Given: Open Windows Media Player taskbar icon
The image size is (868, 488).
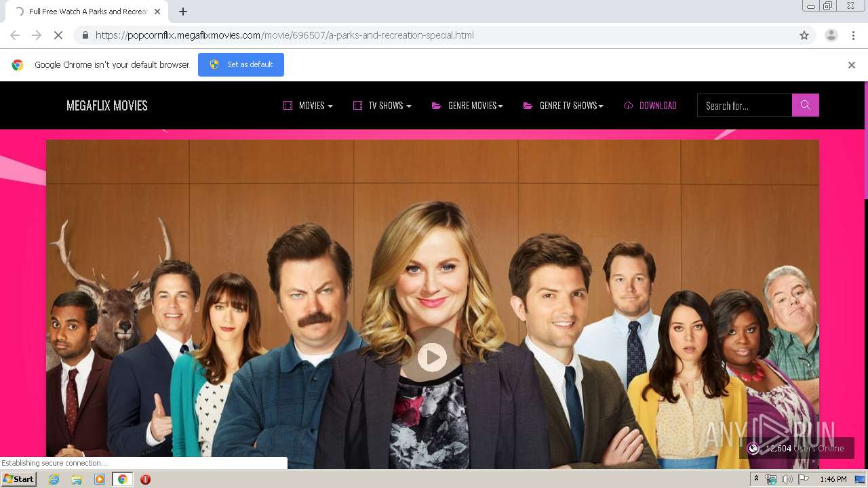Looking at the screenshot, I should [100, 479].
